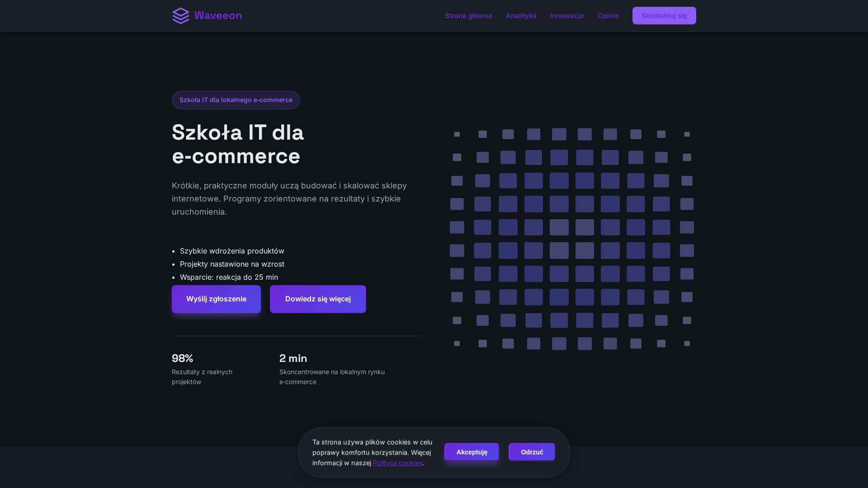Viewport: 868px width, 488px height.
Task: Click the 98% statistic value
Action: click(x=182, y=358)
